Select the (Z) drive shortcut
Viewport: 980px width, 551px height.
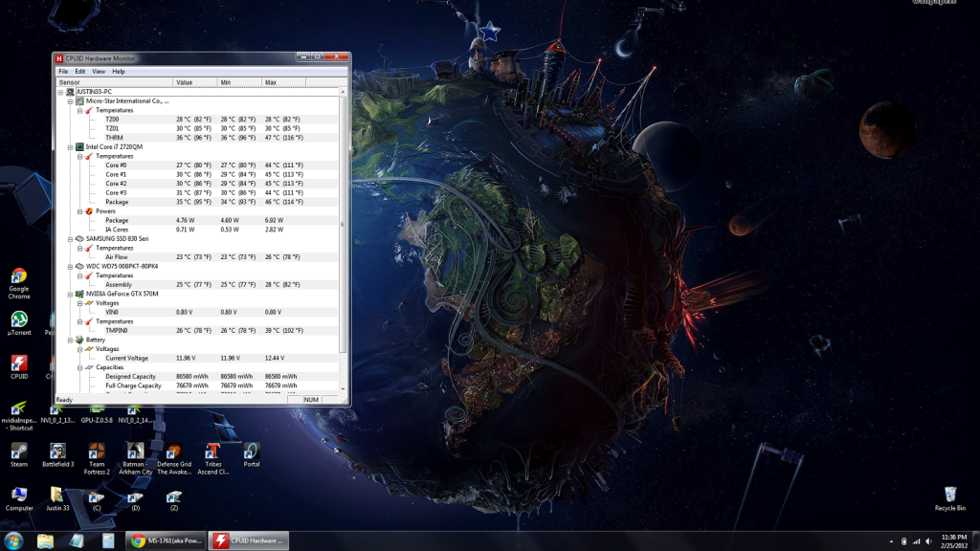(174, 501)
